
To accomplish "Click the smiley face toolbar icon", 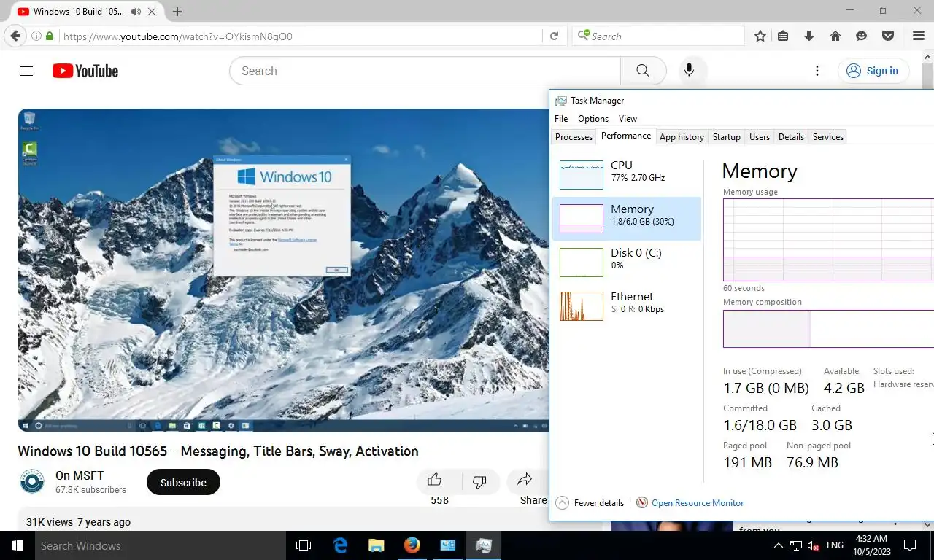I will pos(862,36).
